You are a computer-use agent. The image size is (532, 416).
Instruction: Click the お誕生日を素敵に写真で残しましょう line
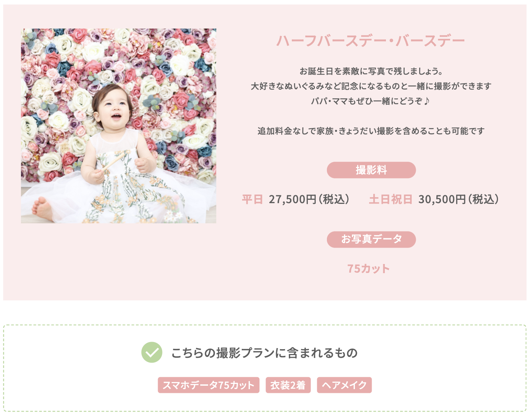pyautogui.click(x=371, y=71)
